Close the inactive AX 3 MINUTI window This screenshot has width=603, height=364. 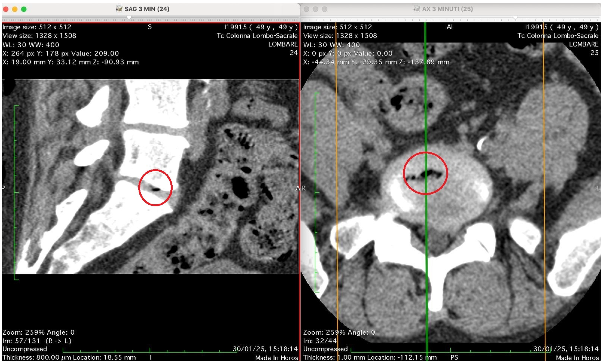[306, 9]
